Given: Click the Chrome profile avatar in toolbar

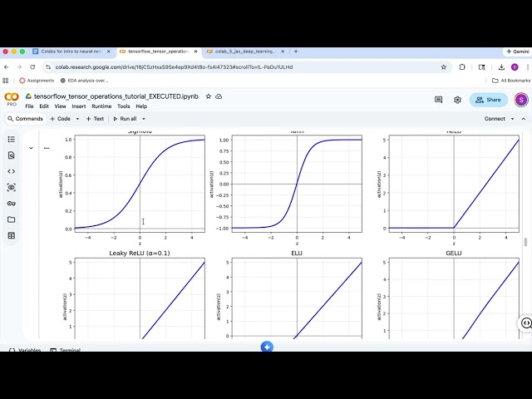Looking at the screenshot, I should pos(515,67).
